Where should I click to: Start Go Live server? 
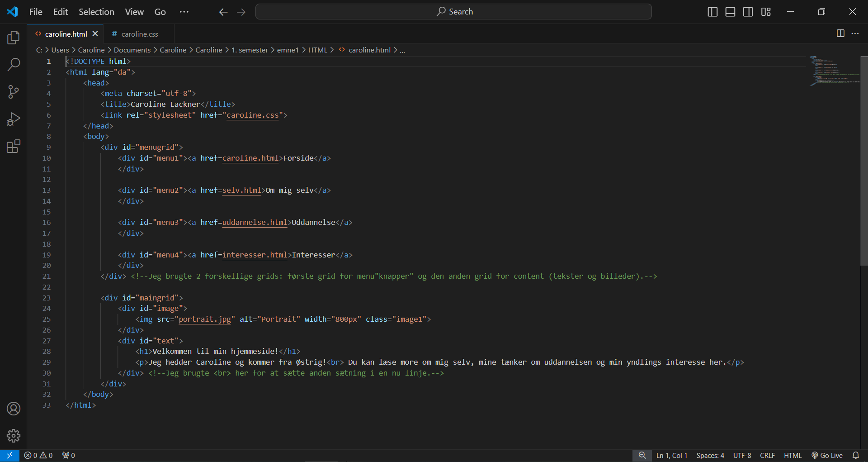point(827,455)
